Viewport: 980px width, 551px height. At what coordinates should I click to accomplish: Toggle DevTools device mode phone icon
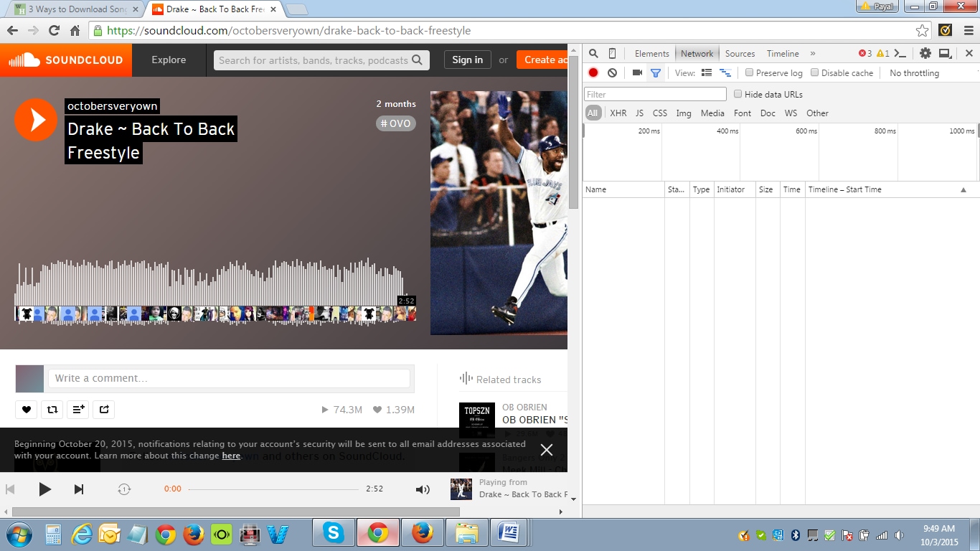click(612, 53)
